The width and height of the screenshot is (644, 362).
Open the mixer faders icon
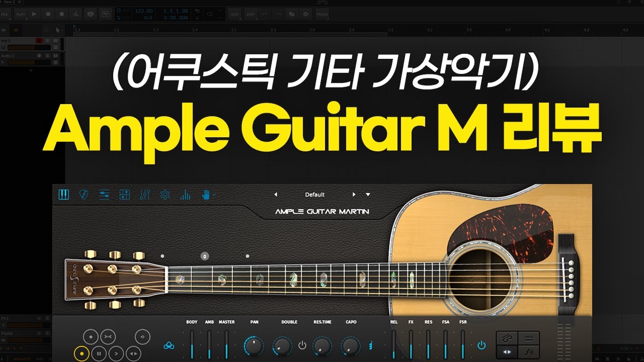tap(145, 195)
